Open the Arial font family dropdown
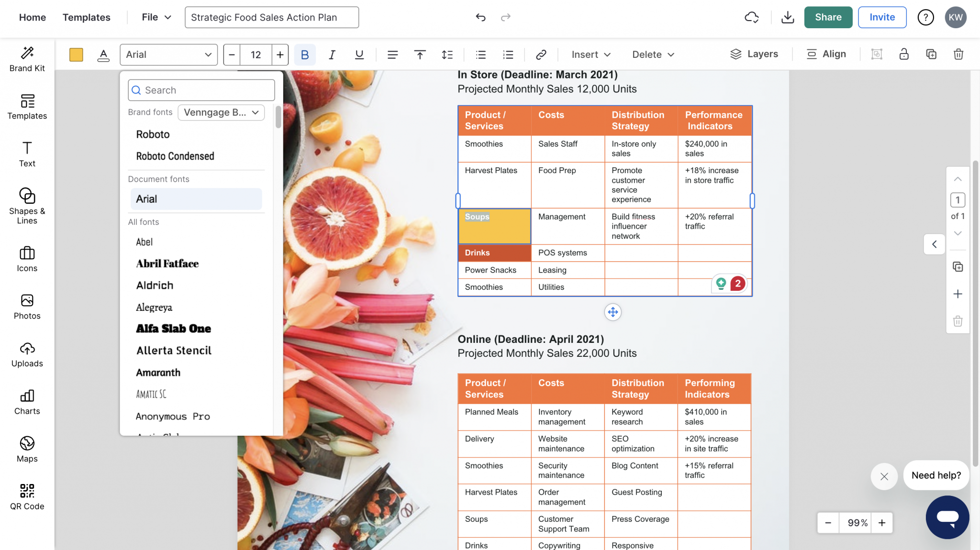The width and height of the screenshot is (980, 550). pyautogui.click(x=168, y=55)
